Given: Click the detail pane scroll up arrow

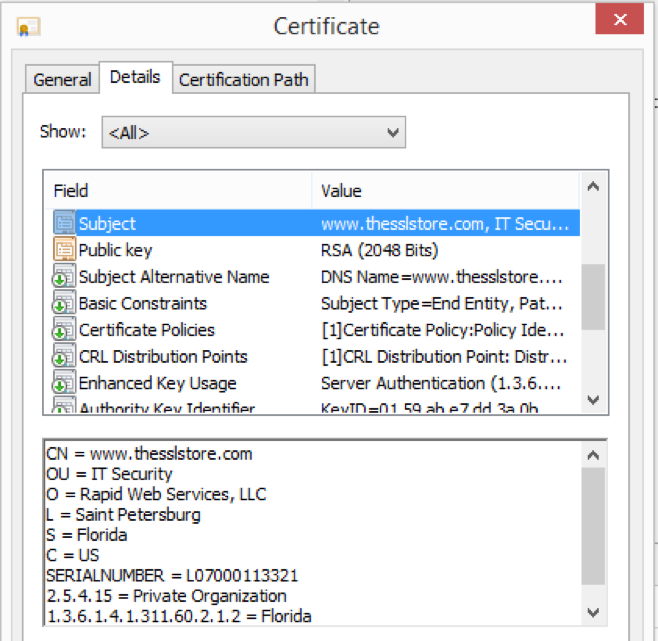Looking at the screenshot, I should pos(593,455).
